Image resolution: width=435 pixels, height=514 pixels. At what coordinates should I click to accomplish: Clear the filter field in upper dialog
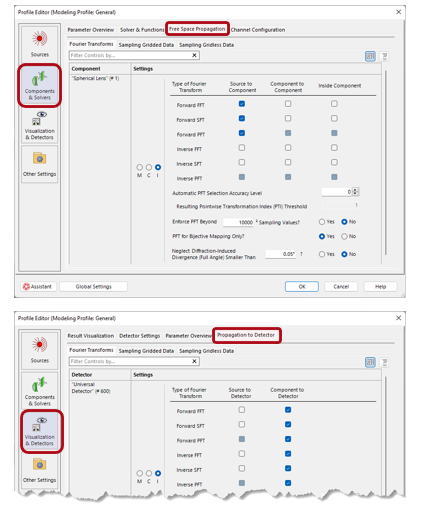click(194, 55)
